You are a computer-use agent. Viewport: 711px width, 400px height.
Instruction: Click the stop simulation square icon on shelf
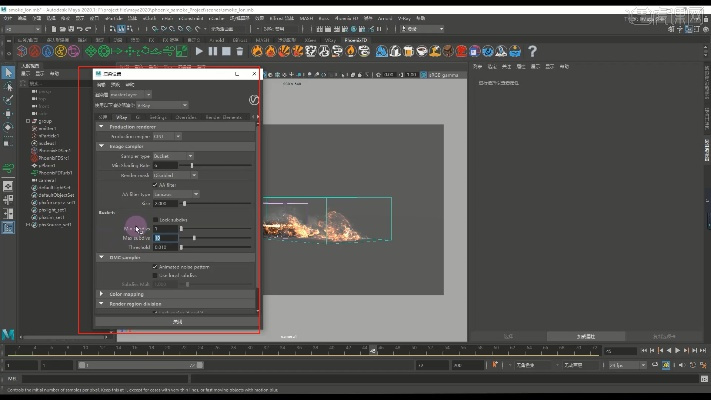pyautogui.click(x=227, y=51)
